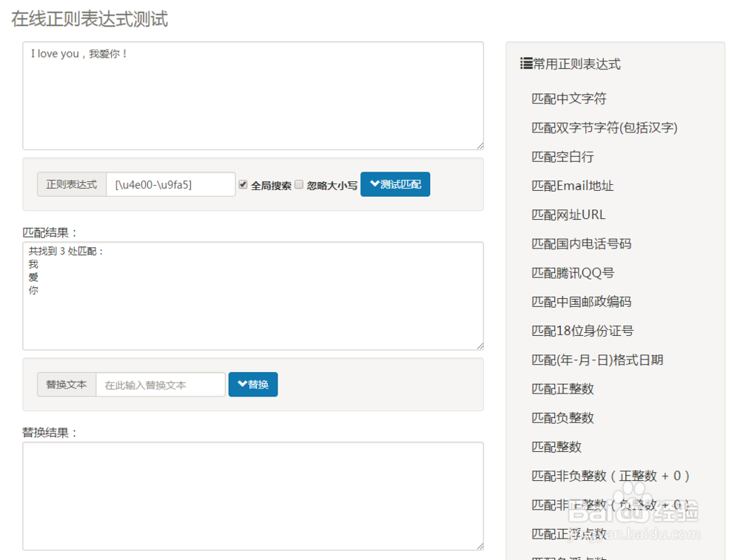Image resolution: width=740 pixels, height=560 pixels.
Task: Click the 匹配结果 output text area
Action: (x=253, y=296)
